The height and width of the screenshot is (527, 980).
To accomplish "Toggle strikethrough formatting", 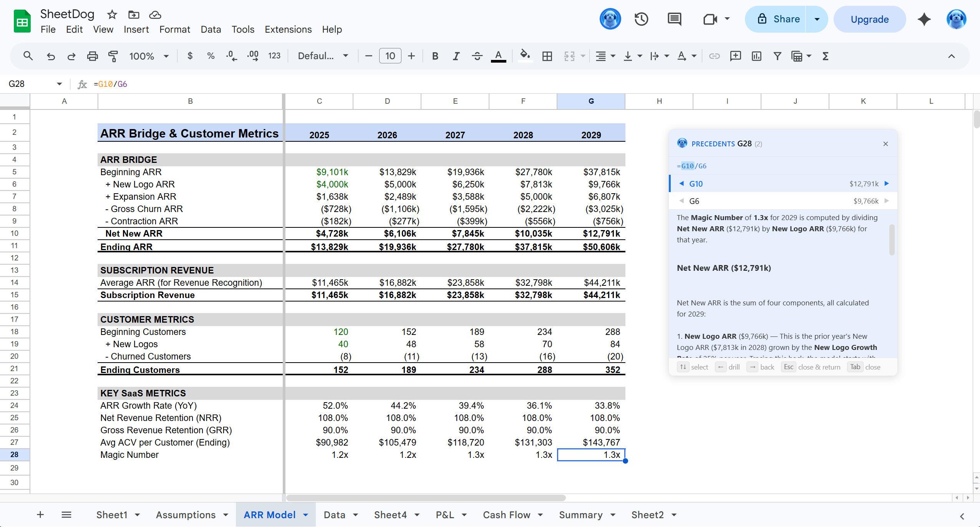I will coord(477,56).
